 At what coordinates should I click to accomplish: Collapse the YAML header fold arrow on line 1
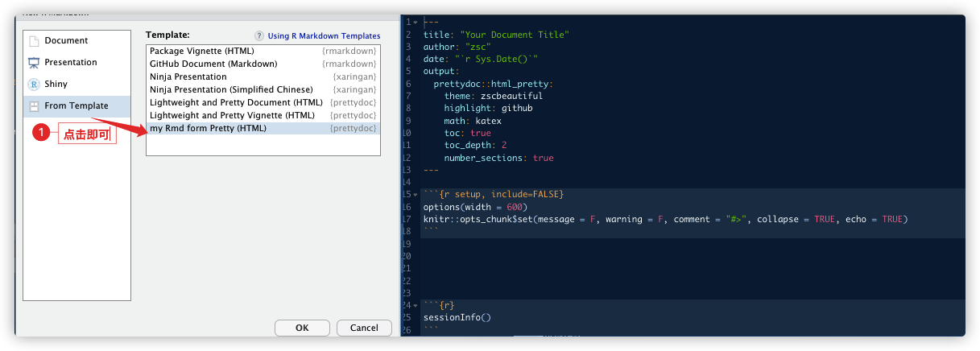(x=416, y=23)
